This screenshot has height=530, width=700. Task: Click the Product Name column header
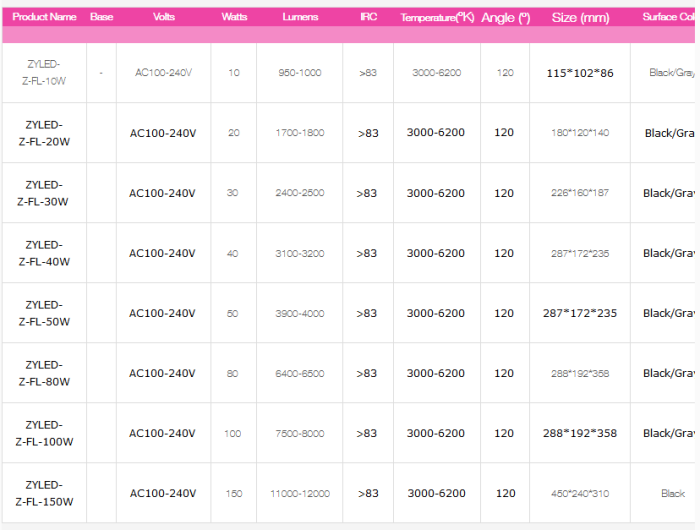pyautogui.click(x=44, y=17)
